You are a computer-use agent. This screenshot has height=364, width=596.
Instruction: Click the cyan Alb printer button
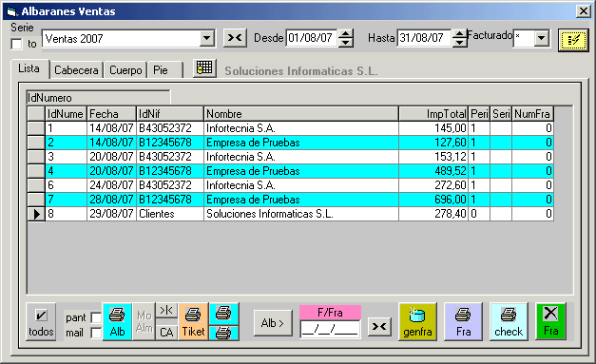(x=117, y=321)
